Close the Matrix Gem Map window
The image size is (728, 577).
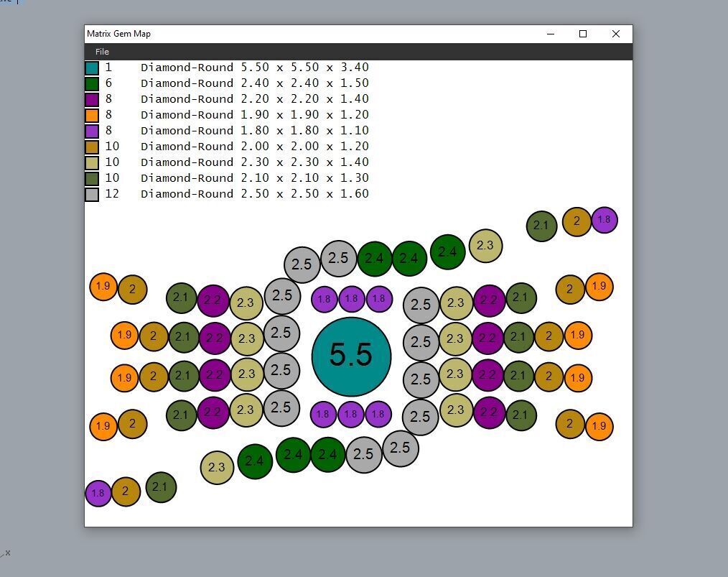point(616,34)
